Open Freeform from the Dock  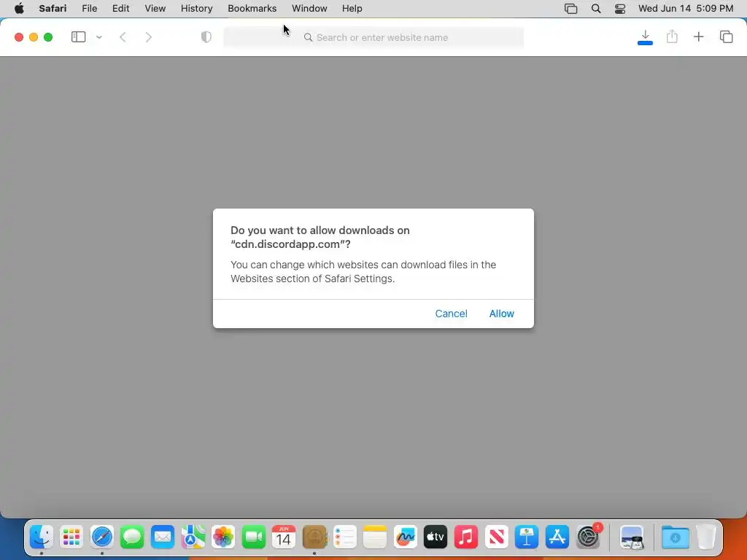pos(406,537)
